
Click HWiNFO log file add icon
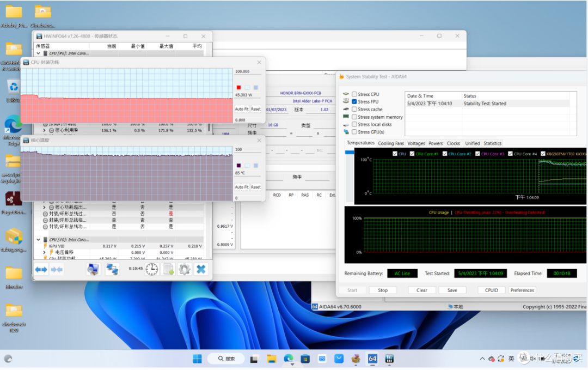pyautogui.click(x=169, y=269)
